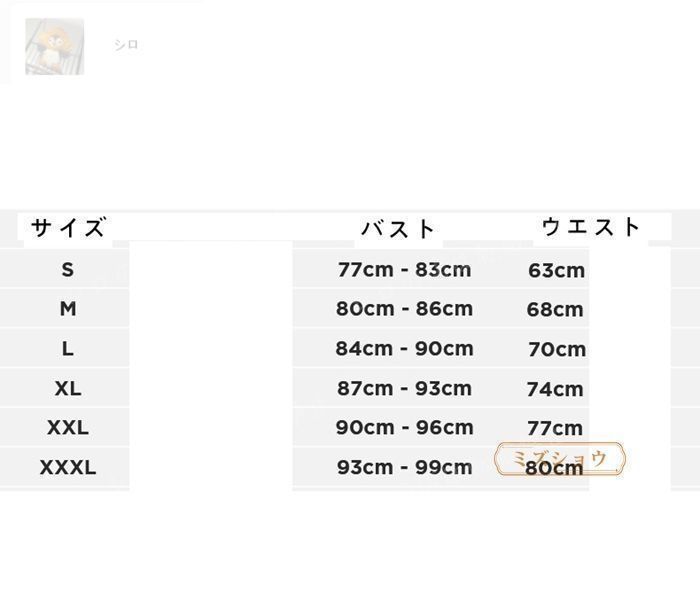Click the product thumbnail image

point(54,46)
